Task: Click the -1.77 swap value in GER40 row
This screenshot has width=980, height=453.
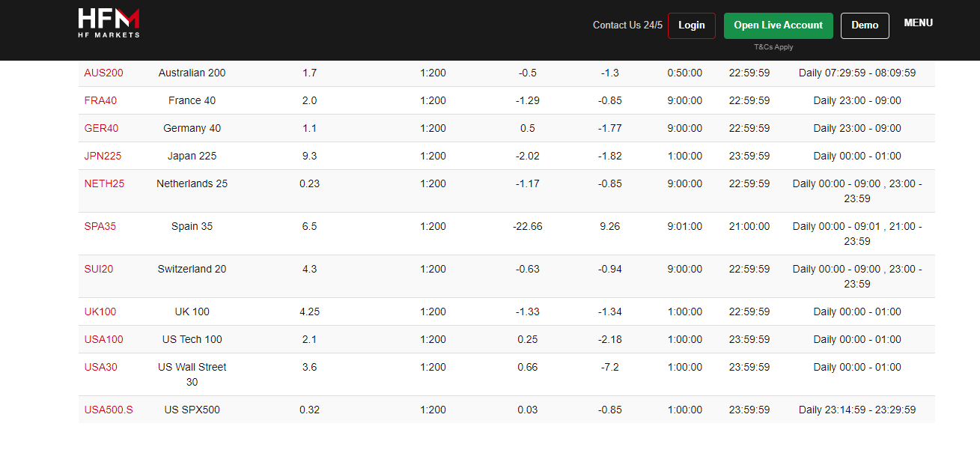Action: tap(610, 128)
